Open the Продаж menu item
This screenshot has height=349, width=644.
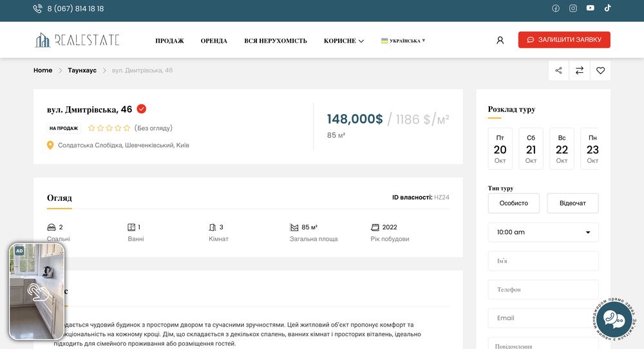pos(169,41)
